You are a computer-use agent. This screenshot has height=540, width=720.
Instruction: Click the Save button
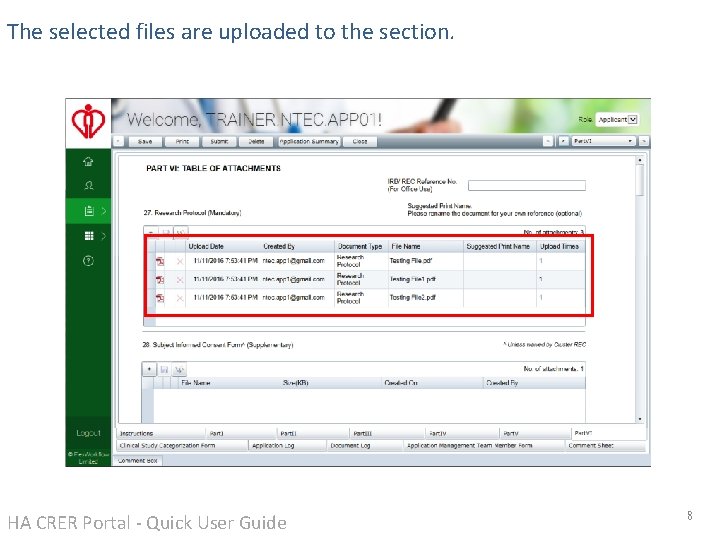tap(145, 141)
